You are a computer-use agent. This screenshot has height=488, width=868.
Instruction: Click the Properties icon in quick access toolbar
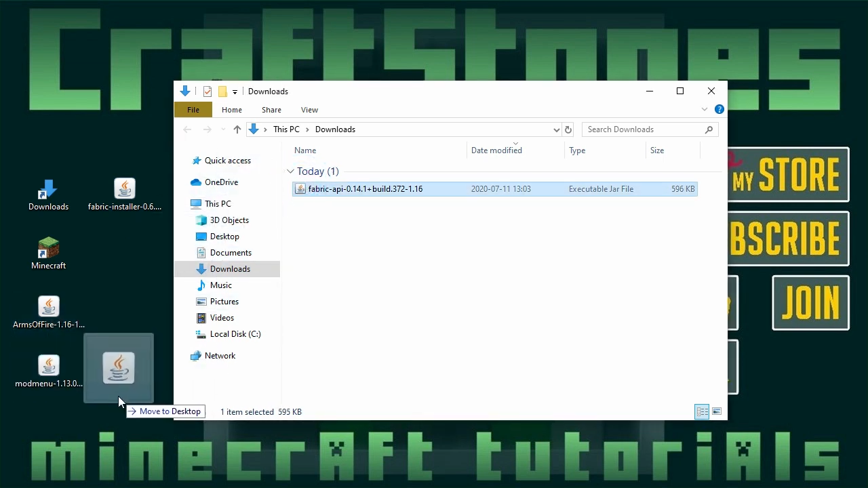(208, 91)
